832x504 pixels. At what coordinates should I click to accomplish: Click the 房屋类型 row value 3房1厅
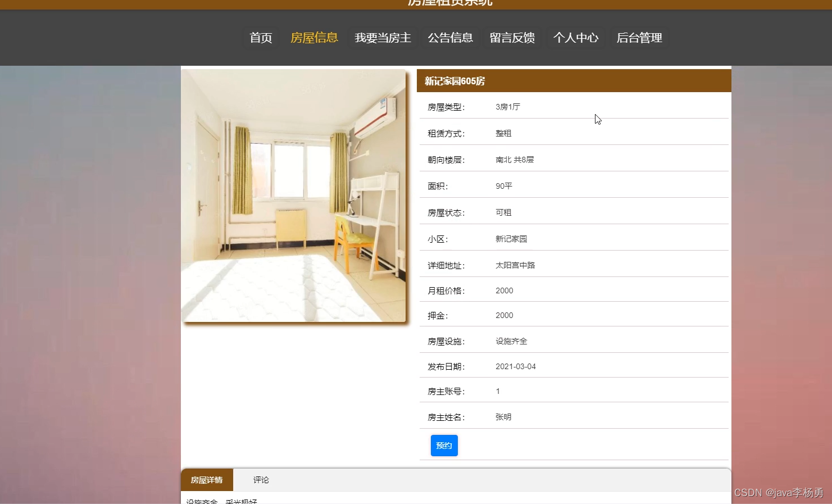coord(508,106)
